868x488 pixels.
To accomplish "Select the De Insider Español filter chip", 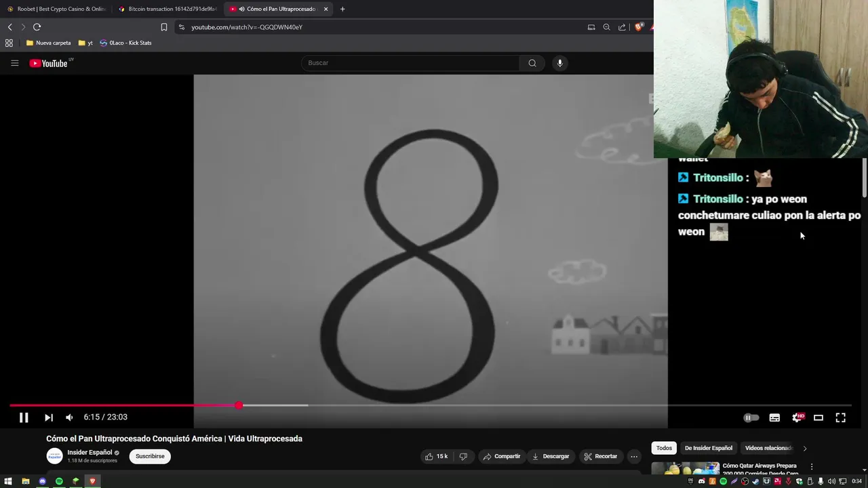I will [708, 448].
